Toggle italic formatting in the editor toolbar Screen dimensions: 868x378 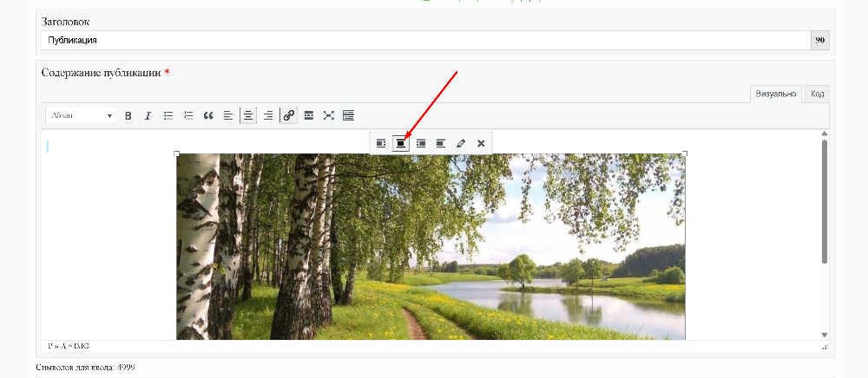(x=148, y=115)
